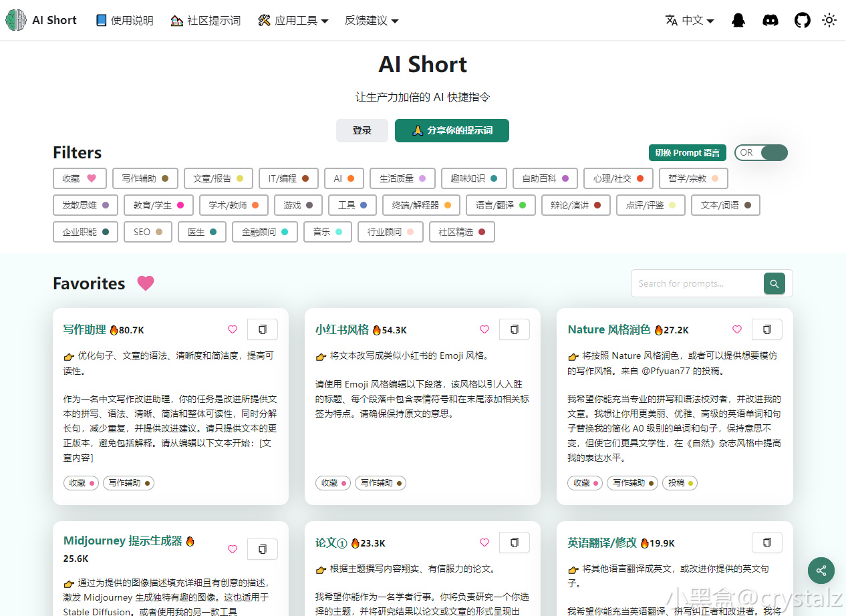Switch theme with the sun icon
This screenshot has width=846, height=616.
(x=829, y=20)
